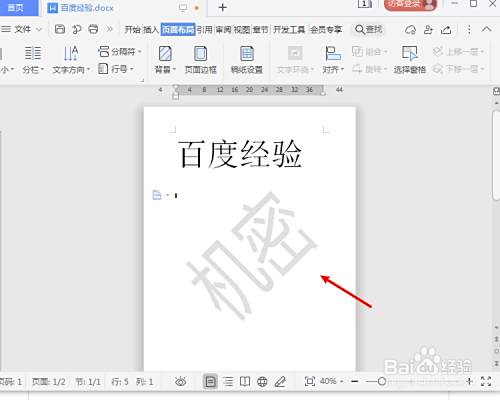Screen dimensions: 500x400
Task: Open the 视图 ribbon tab
Action: [x=242, y=30]
